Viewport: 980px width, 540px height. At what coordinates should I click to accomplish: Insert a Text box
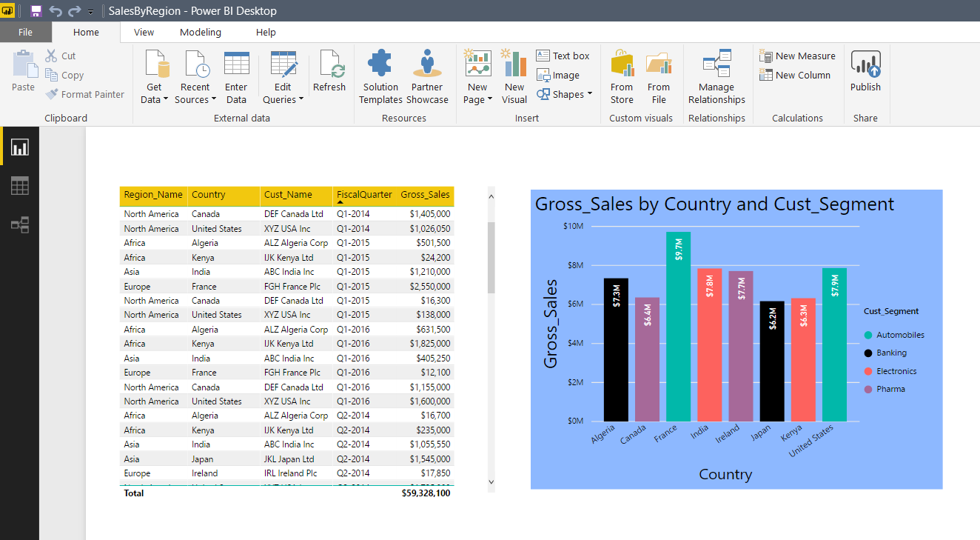[x=563, y=56]
